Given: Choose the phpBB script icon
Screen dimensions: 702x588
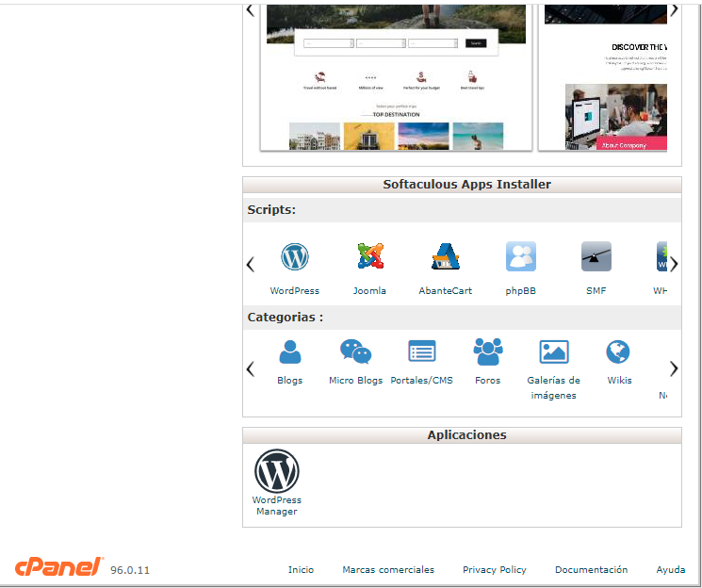Looking at the screenshot, I should click(520, 257).
